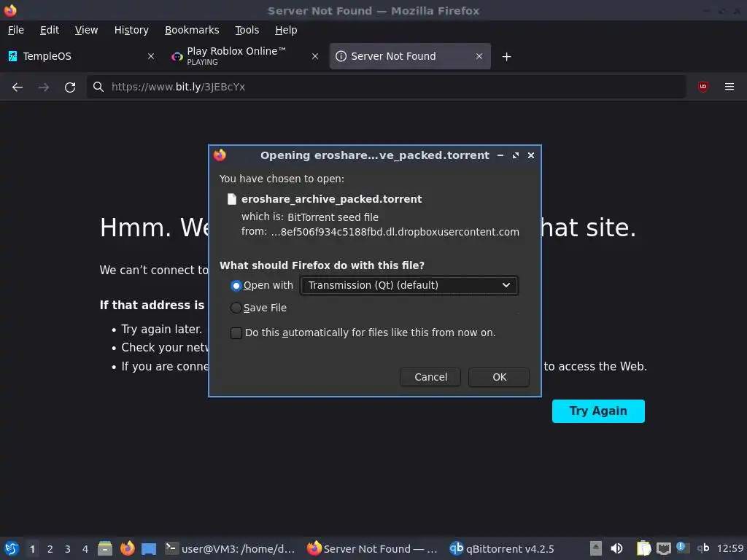Cancel the torrent download dialog
Image resolution: width=747 pixels, height=560 pixels.
[x=430, y=377]
